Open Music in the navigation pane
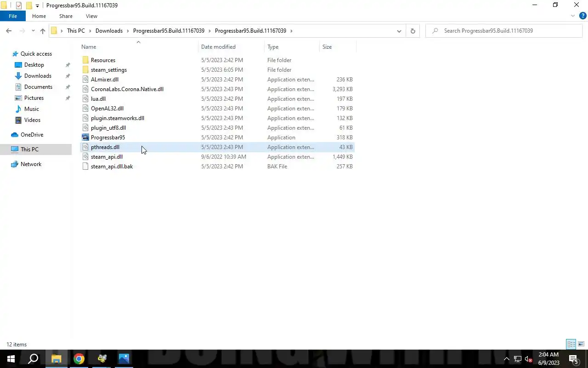 point(31,109)
